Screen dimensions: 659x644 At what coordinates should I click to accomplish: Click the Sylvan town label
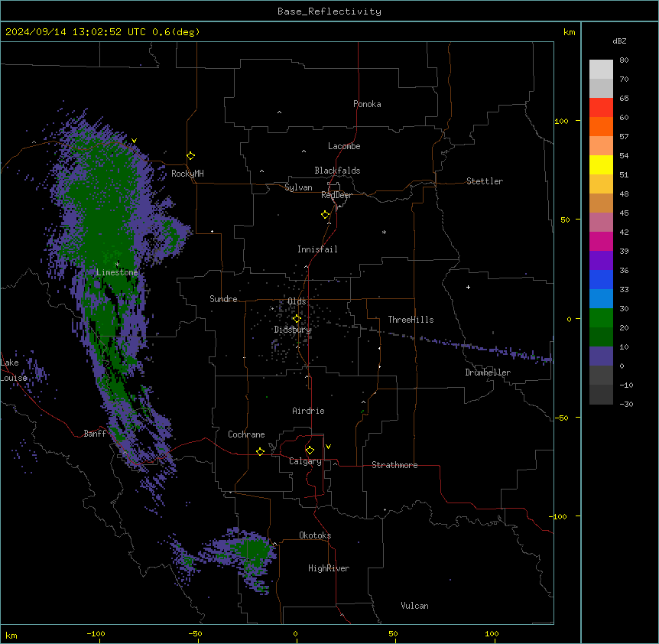click(298, 187)
